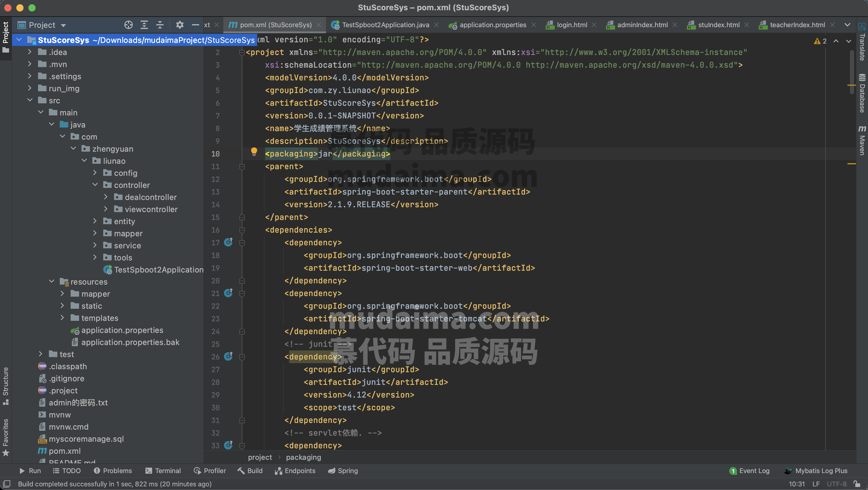868x490 pixels.
Task: Go to next highlighted error arrow
Action: (848, 41)
